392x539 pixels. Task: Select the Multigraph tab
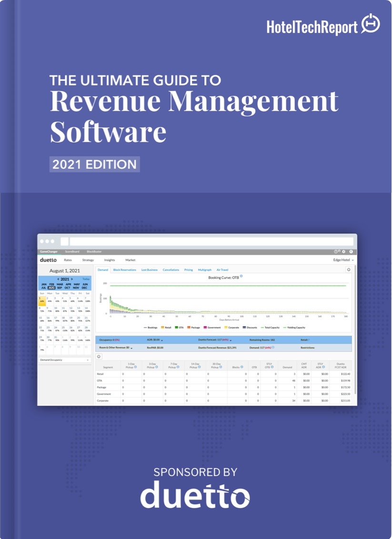click(x=205, y=270)
